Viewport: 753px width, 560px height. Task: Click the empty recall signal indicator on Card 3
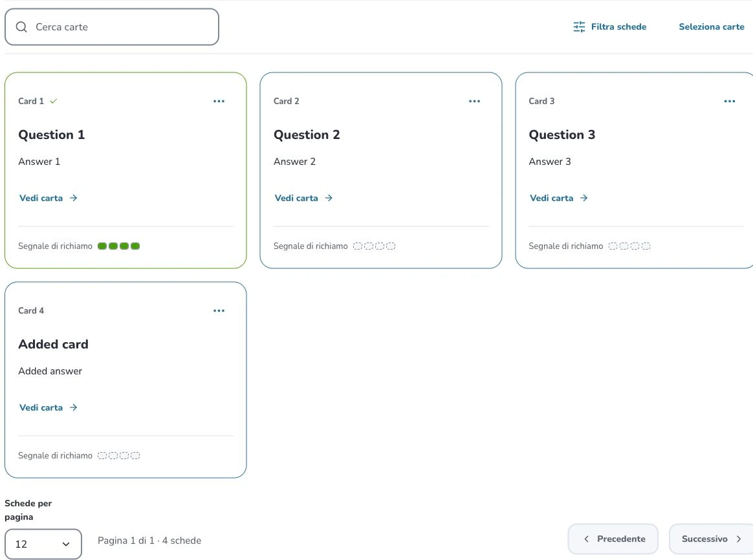tap(629, 246)
